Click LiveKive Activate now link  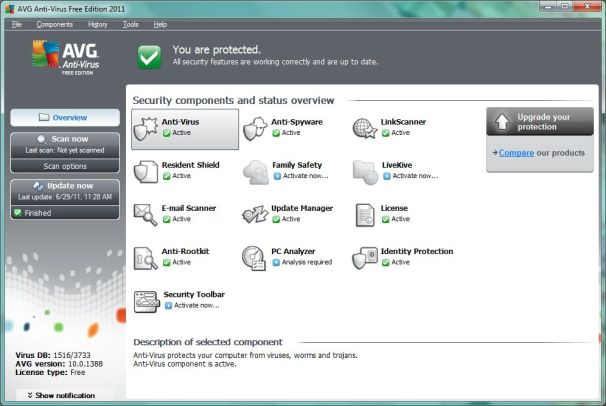tap(415, 176)
